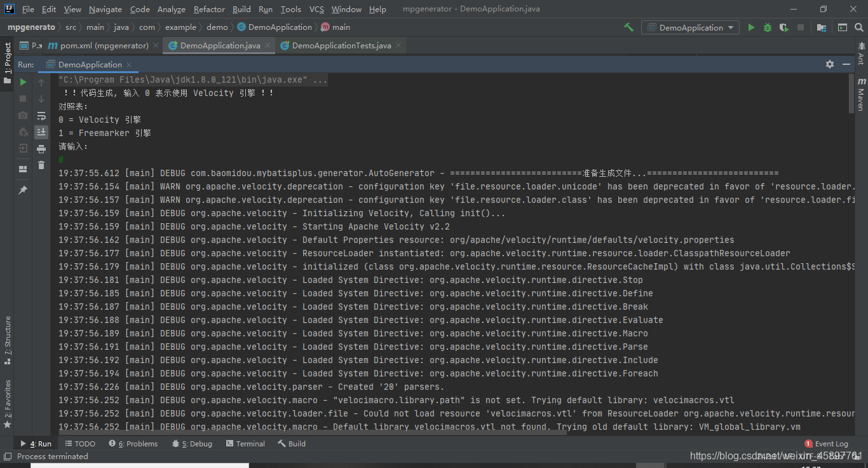Screen dimensions: 868x468
Task: Open the View menu
Action: click(x=72, y=9)
